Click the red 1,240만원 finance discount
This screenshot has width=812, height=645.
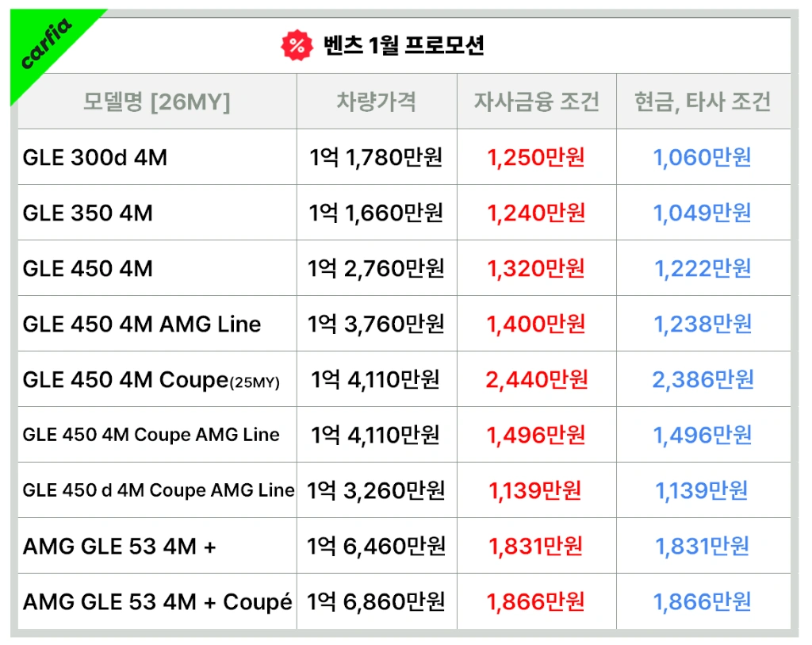point(536,213)
